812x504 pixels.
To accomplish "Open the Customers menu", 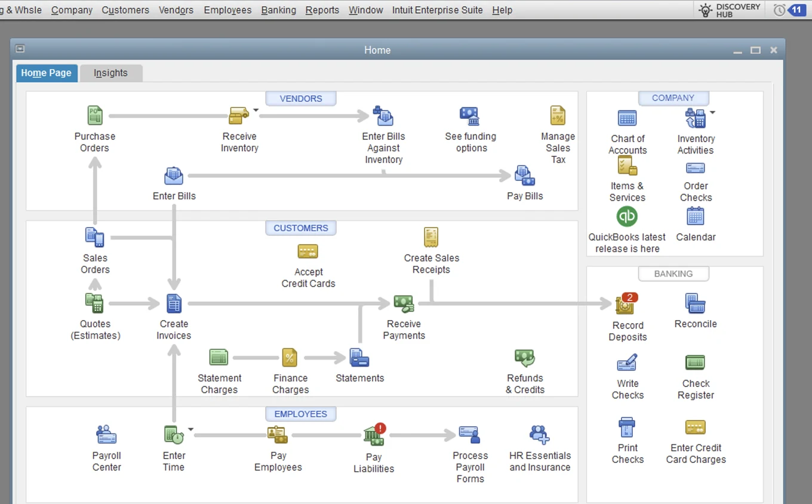I will point(125,10).
